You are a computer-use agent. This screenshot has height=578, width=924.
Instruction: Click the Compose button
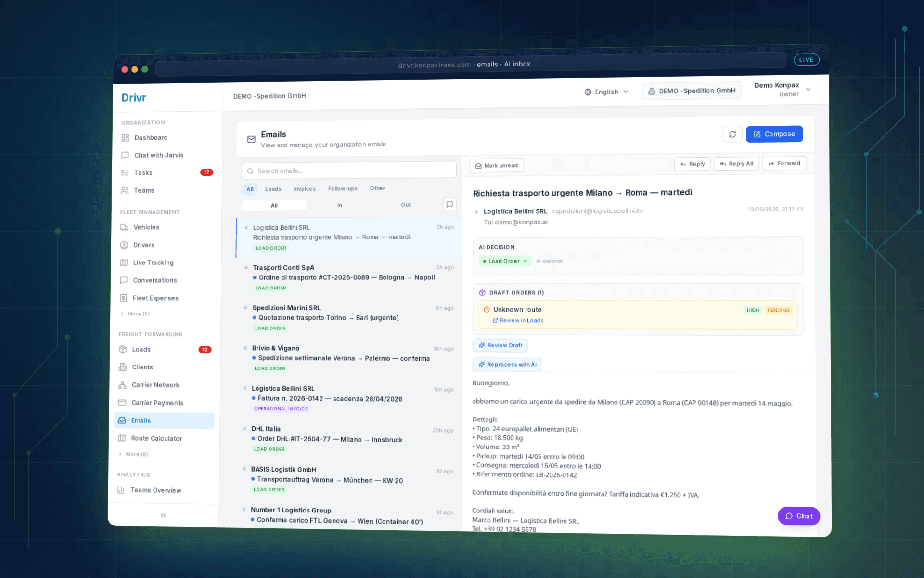click(774, 134)
